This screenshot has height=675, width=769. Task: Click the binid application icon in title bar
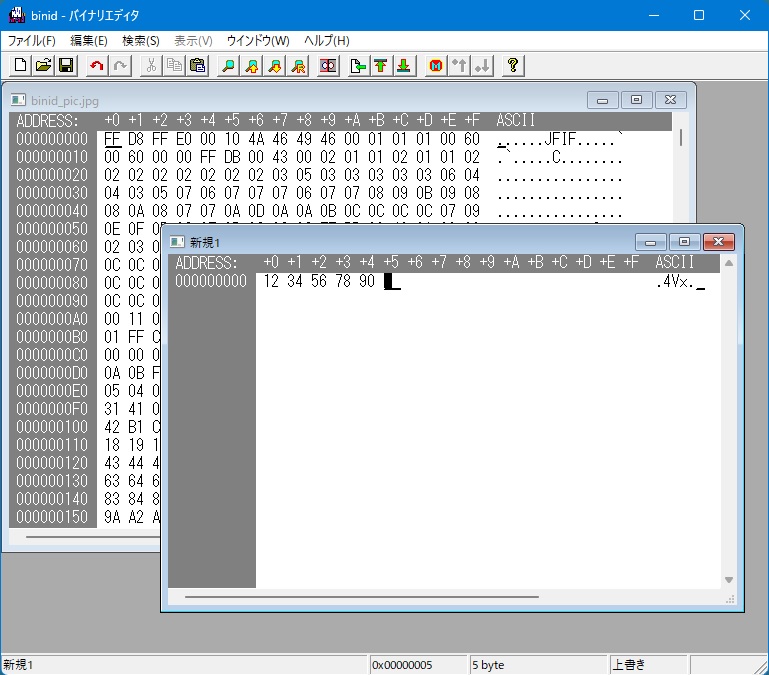click(x=17, y=15)
